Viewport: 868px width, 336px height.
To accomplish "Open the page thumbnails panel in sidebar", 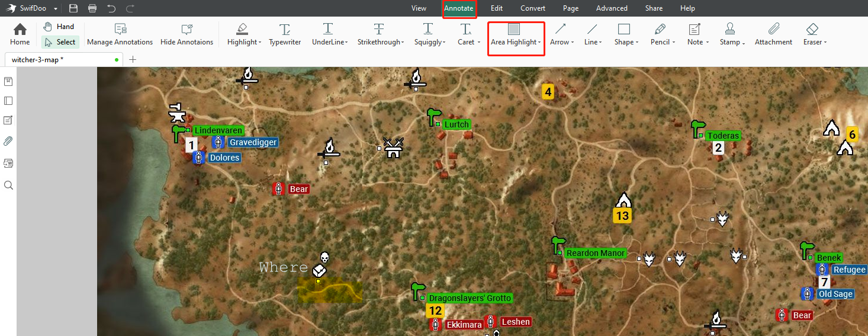I will pyautogui.click(x=8, y=101).
